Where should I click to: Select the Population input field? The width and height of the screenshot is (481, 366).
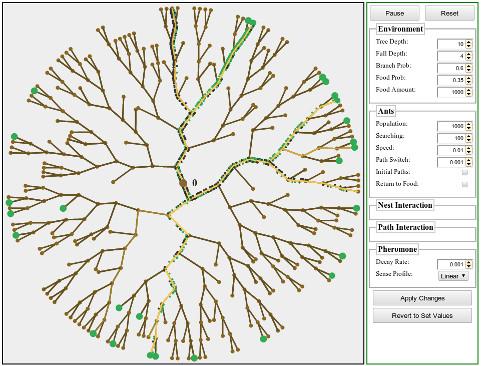(x=451, y=126)
